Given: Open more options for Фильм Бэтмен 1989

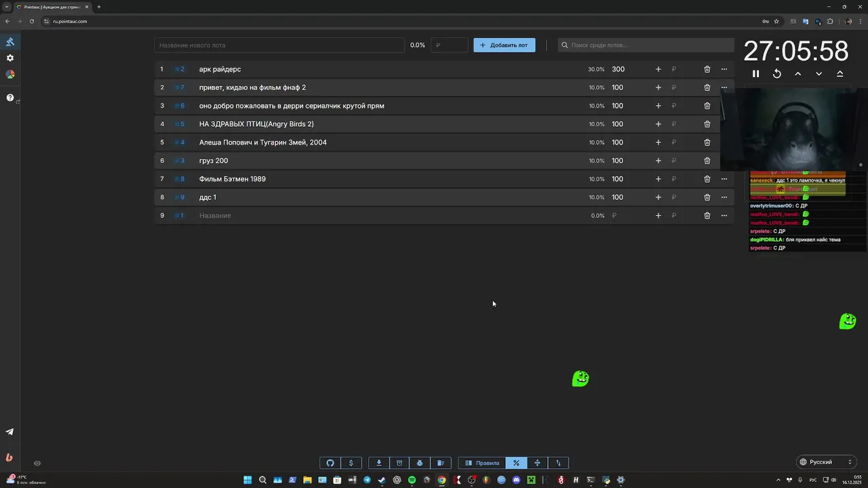Looking at the screenshot, I should click(x=724, y=179).
